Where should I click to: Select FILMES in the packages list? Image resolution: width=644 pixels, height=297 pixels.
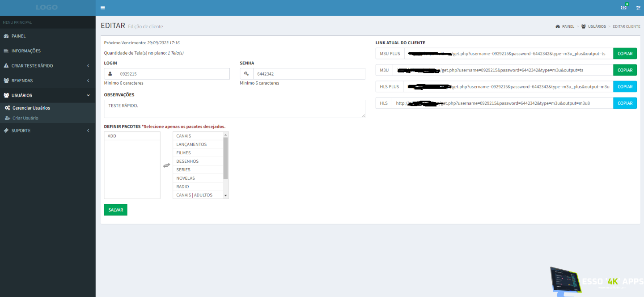tap(184, 153)
